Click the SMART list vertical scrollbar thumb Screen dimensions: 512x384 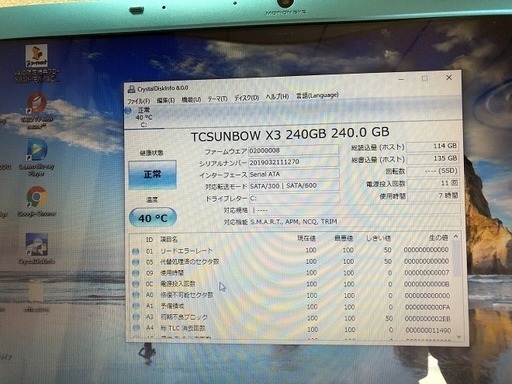point(457,258)
